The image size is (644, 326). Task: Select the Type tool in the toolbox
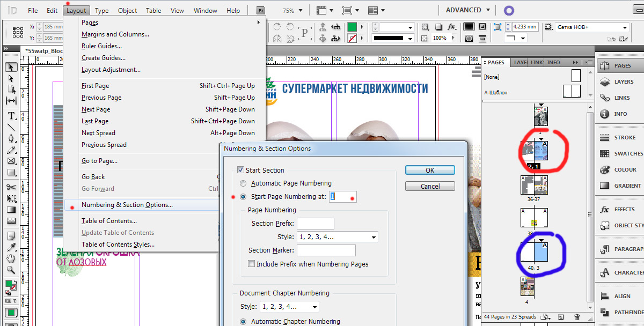(x=11, y=116)
